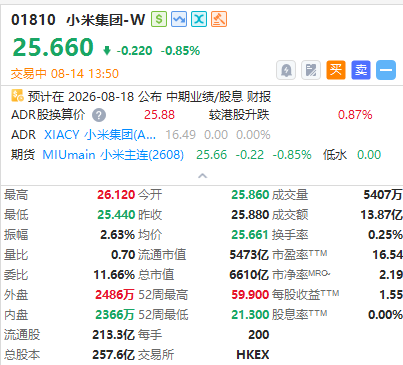
Task: Click the float shares value 213.3亿
Action: click(113, 335)
